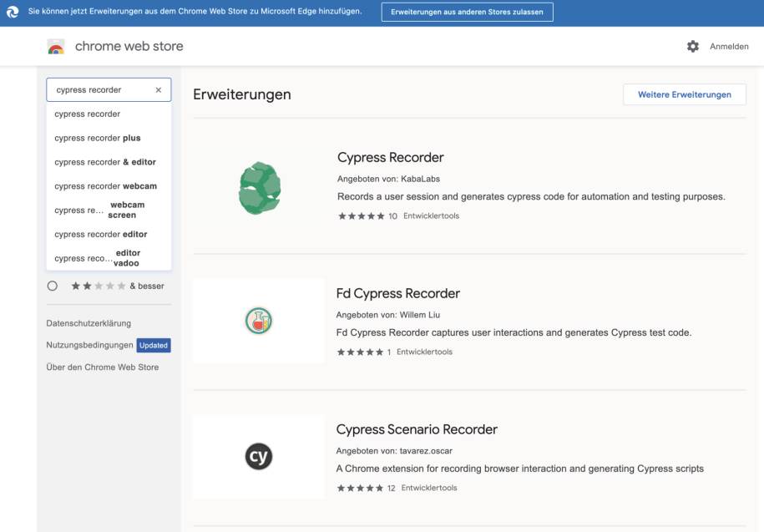
Task: Click the star rating of Cypress Scenario Recorder
Action: (360, 488)
